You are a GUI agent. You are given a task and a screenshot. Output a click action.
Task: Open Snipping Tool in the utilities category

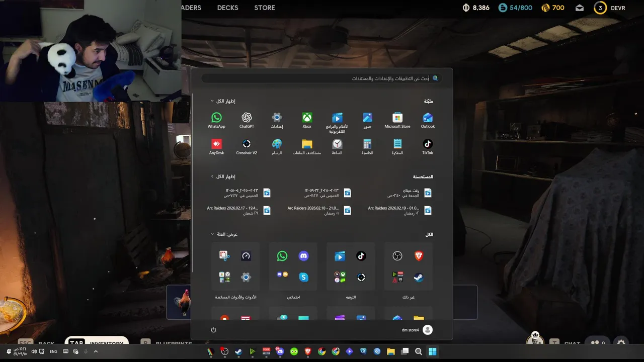224,256
